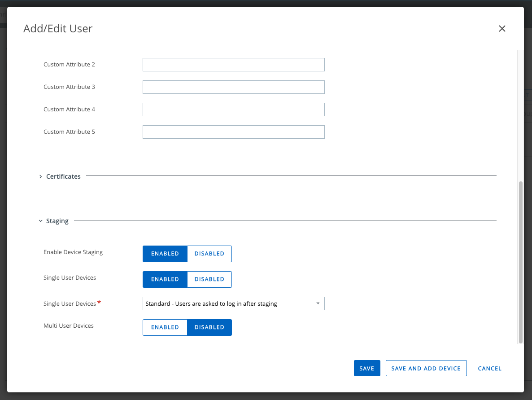Collapse the Staging section chevron
This screenshot has height=400, width=532.
[x=40, y=221]
